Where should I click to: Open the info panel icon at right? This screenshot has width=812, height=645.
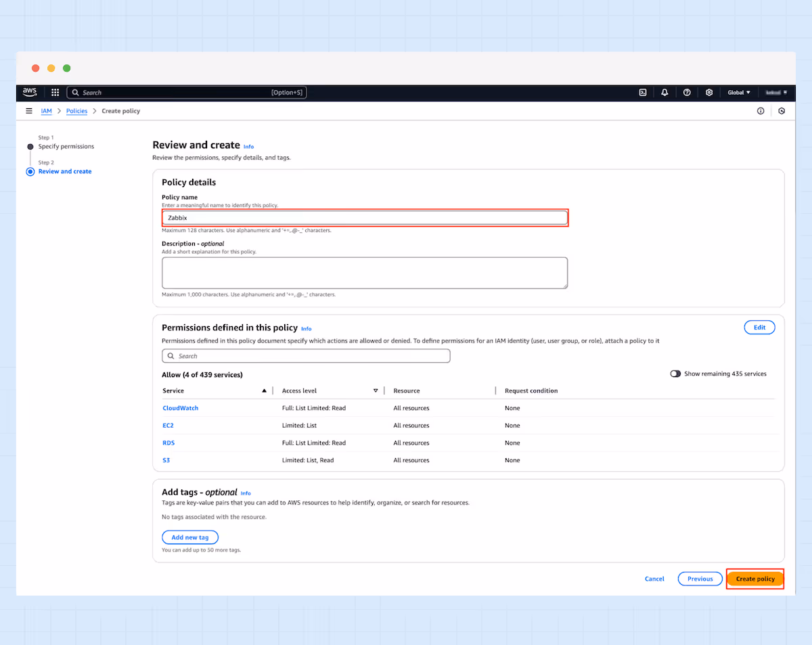pos(761,111)
